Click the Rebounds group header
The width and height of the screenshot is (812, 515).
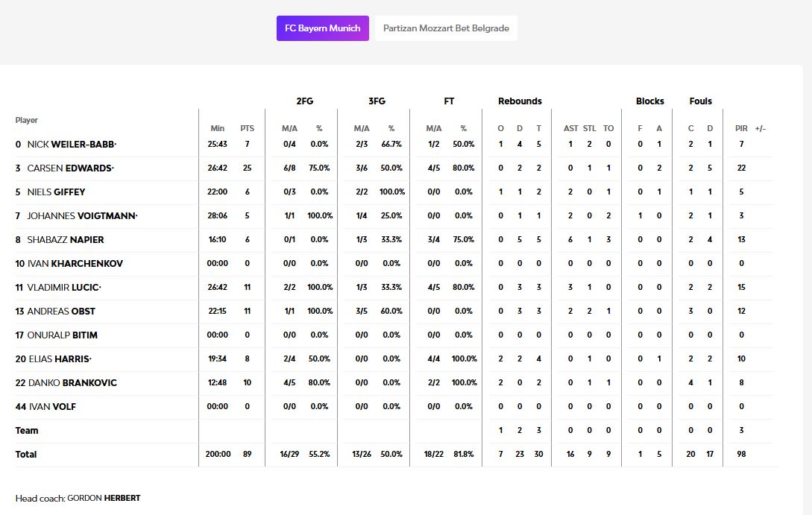520,101
